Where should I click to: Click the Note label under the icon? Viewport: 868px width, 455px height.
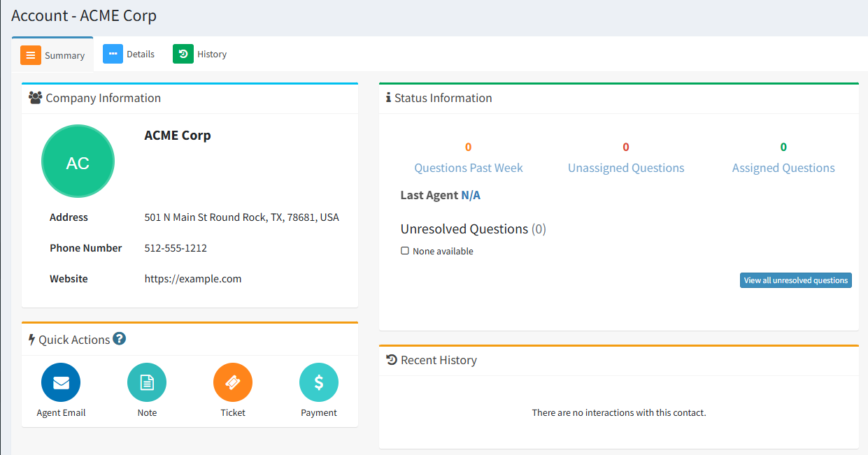point(147,412)
